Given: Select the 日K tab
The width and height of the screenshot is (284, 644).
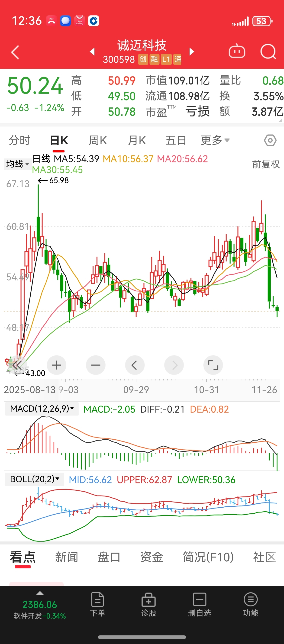Looking at the screenshot, I should click(59, 140).
